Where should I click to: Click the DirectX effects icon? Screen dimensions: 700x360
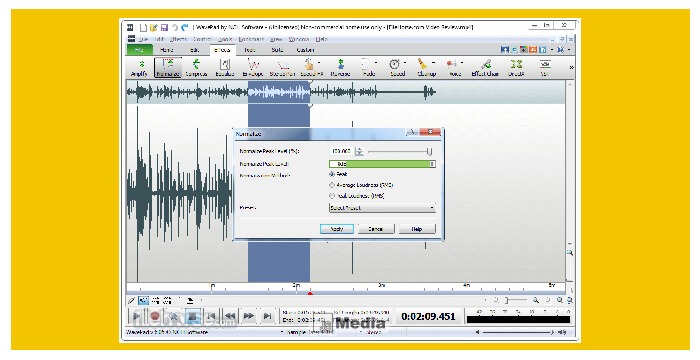[516, 67]
